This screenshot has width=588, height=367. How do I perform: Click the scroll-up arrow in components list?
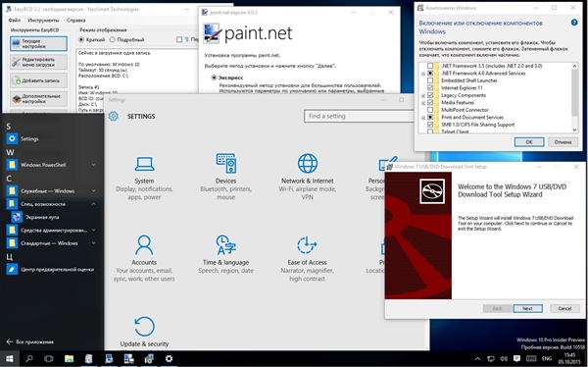pyautogui.click(x=574, y=66)
